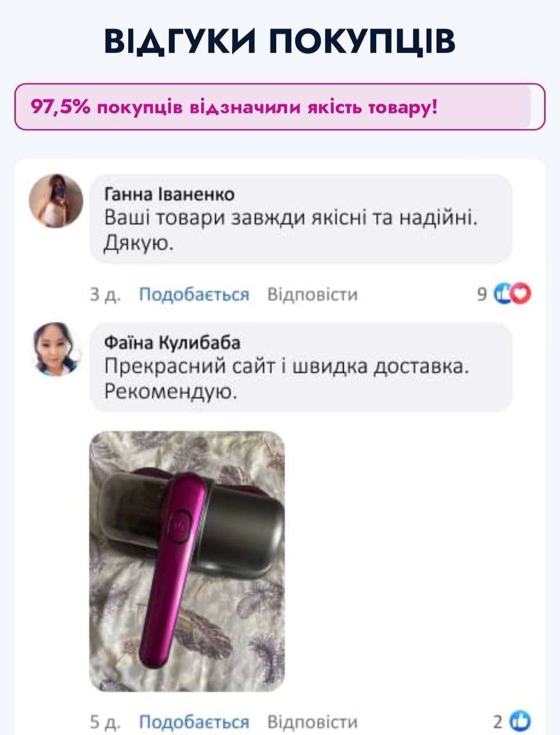Click the Відгуки покупців heading
The height and width of the screenshot is (735, 560).
coord(280,40)
